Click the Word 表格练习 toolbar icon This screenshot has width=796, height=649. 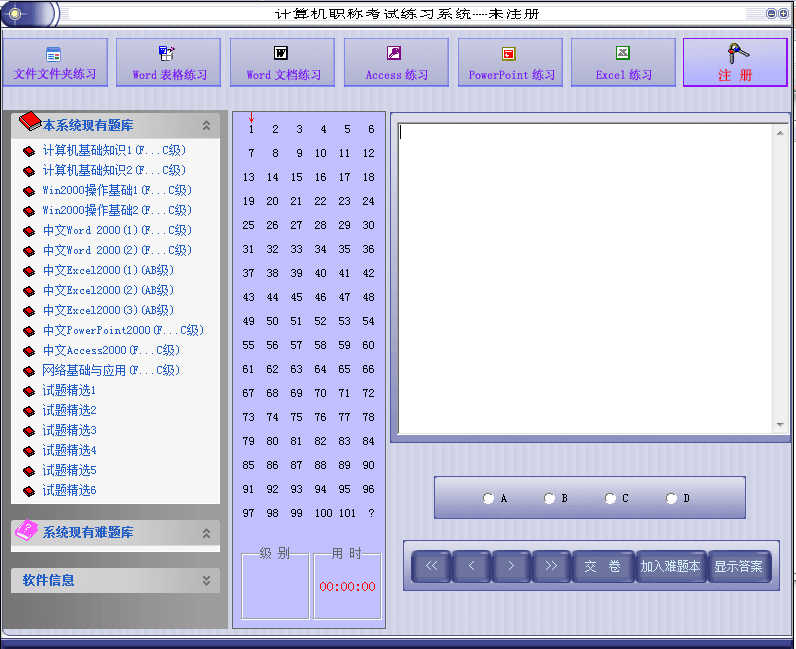click(168, 54)
